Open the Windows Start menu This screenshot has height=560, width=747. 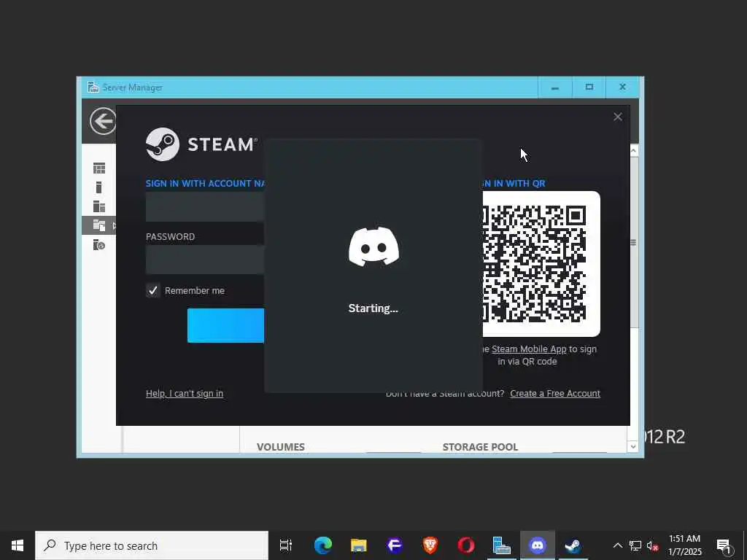pyautogui.click(x=18, y=545)
